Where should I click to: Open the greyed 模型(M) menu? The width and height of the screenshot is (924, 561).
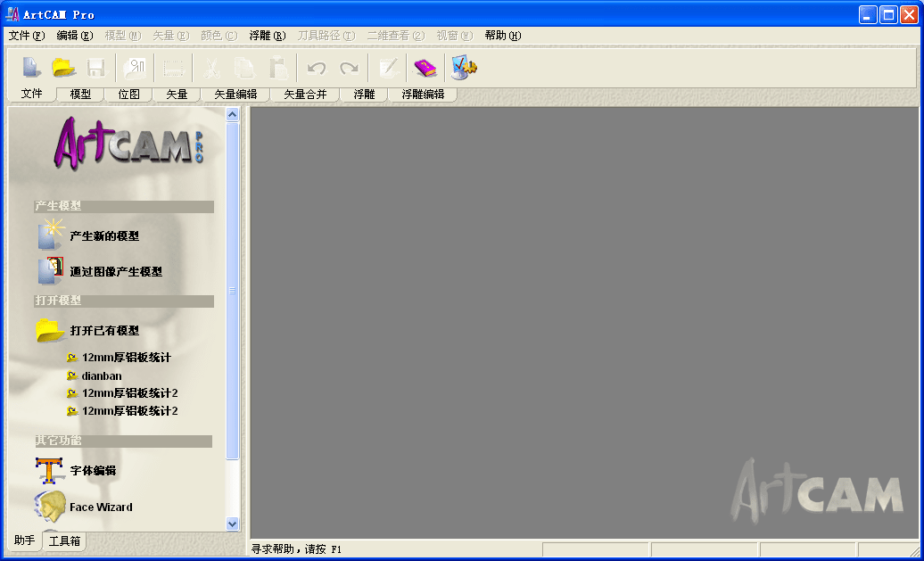tap(123, 36)
